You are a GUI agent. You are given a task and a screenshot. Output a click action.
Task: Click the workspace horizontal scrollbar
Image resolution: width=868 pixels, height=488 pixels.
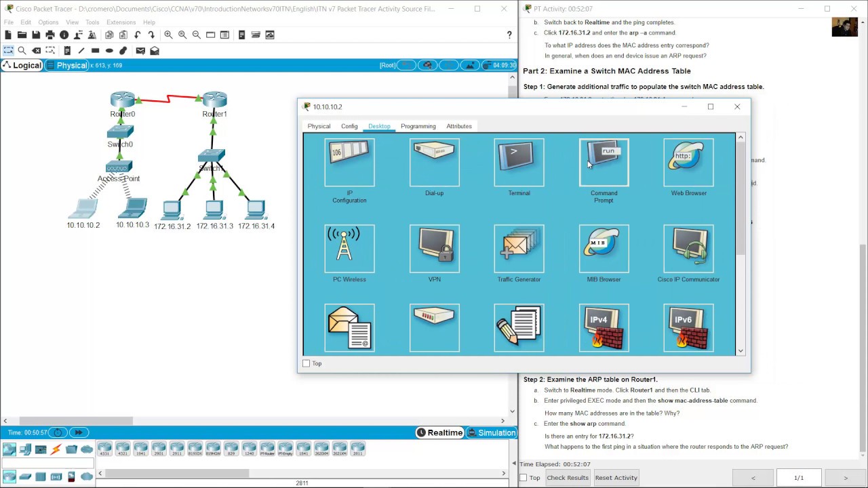[x=75, y=421]
